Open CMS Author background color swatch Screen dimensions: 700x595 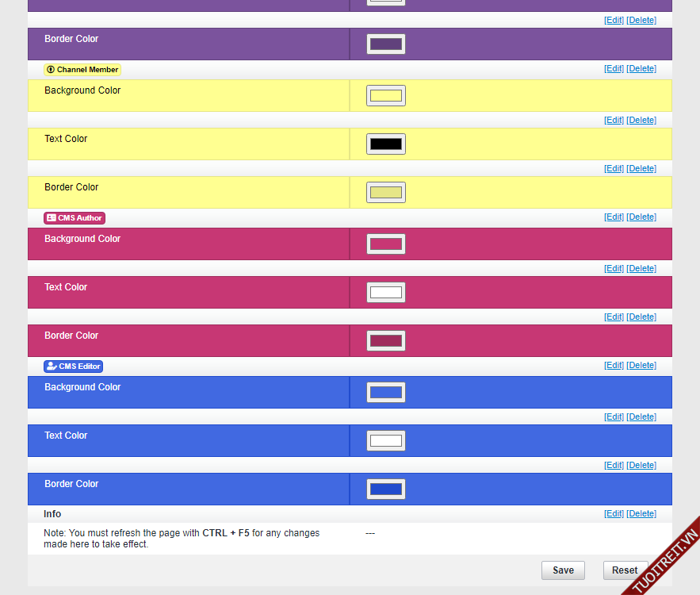(x=386, y=244)
